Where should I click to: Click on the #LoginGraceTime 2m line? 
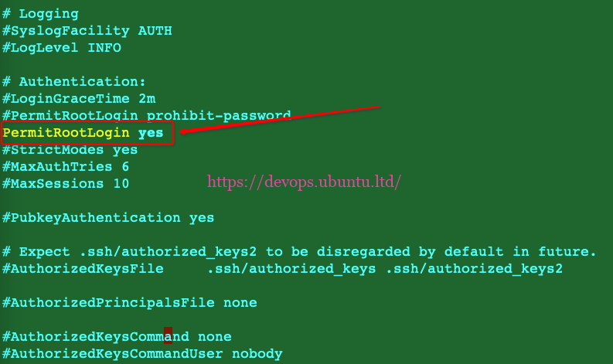tap(79, 99)
